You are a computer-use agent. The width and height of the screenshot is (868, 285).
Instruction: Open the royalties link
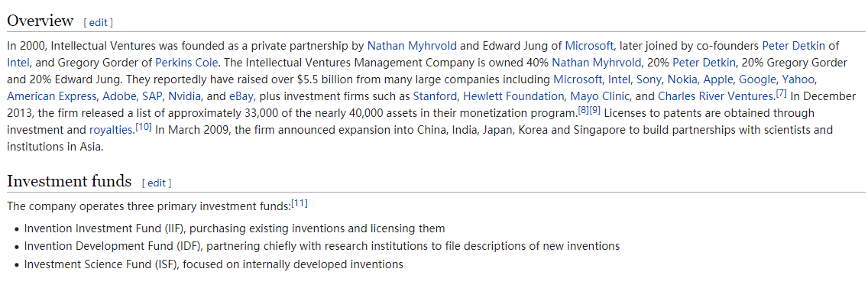112,131
